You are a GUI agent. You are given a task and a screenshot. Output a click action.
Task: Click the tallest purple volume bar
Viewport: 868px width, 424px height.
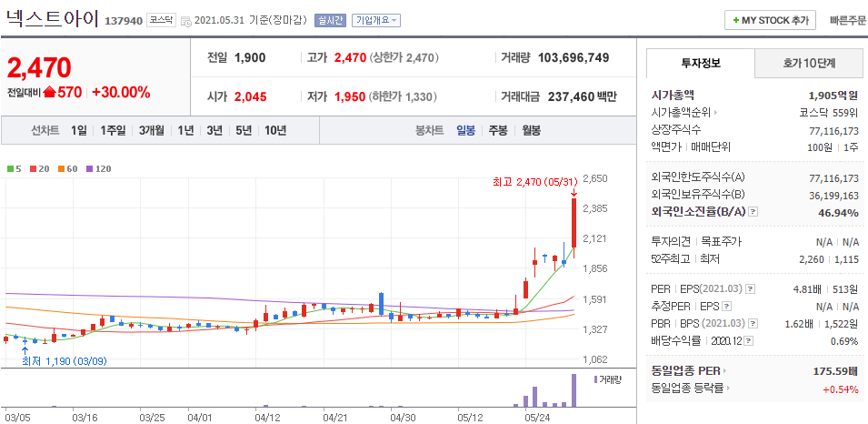[x=574, y=390]
